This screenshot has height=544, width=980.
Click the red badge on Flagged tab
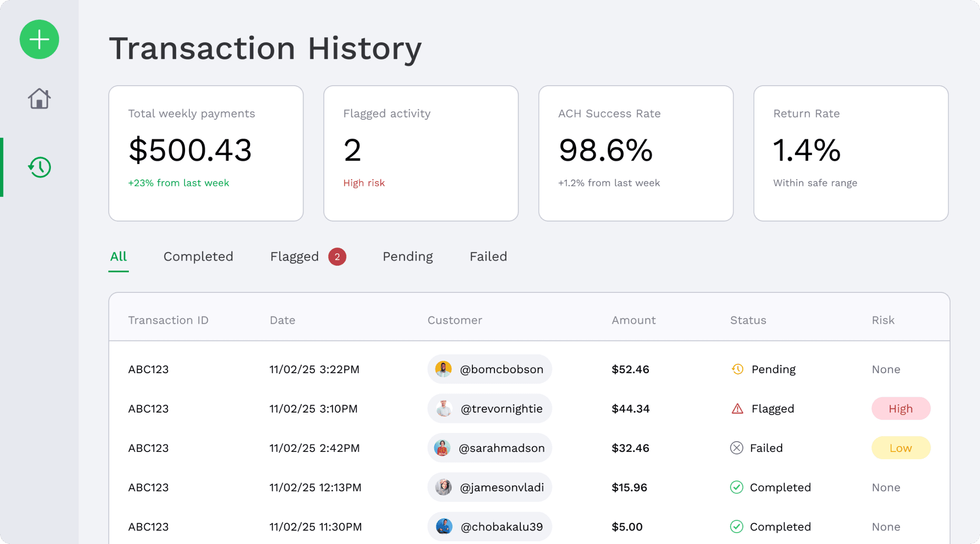[337, 257]
